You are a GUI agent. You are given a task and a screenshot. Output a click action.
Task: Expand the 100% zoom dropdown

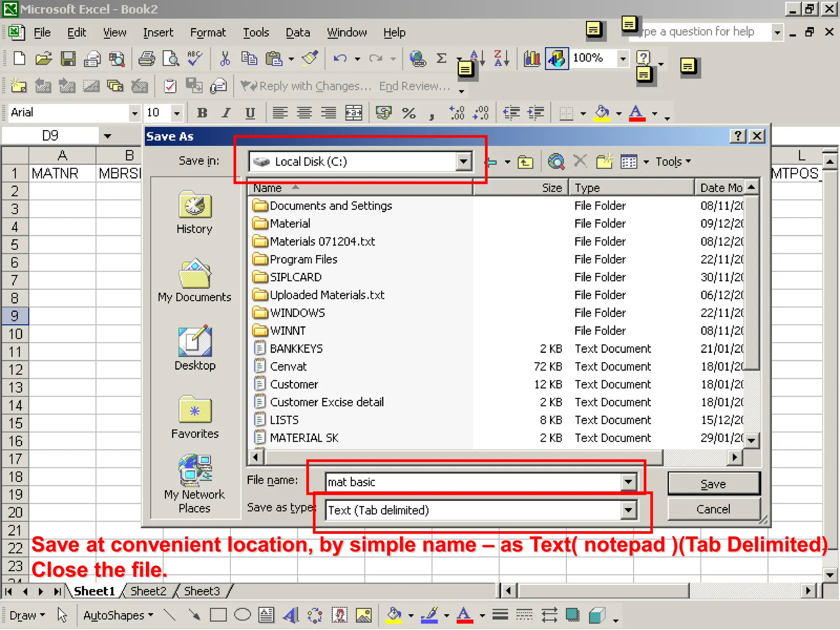623,59
